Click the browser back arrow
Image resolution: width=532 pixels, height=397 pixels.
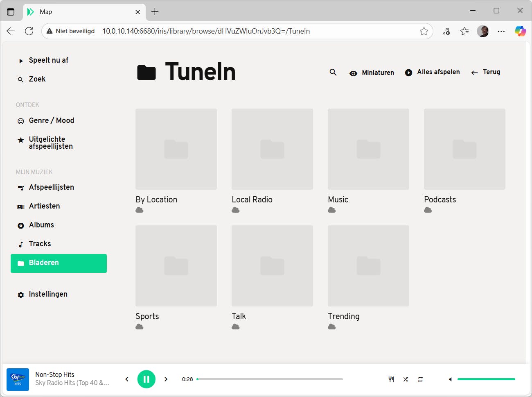pos(11,31)
